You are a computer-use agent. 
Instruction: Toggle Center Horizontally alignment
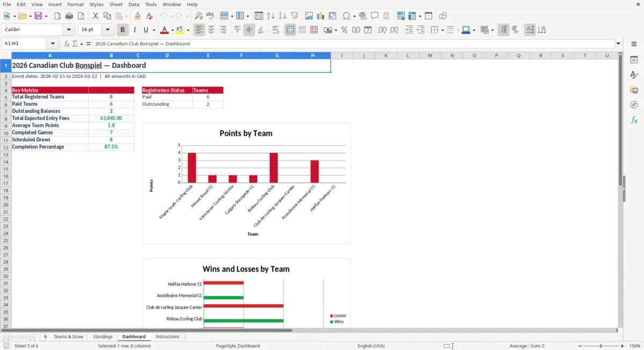tap(211, 30)
